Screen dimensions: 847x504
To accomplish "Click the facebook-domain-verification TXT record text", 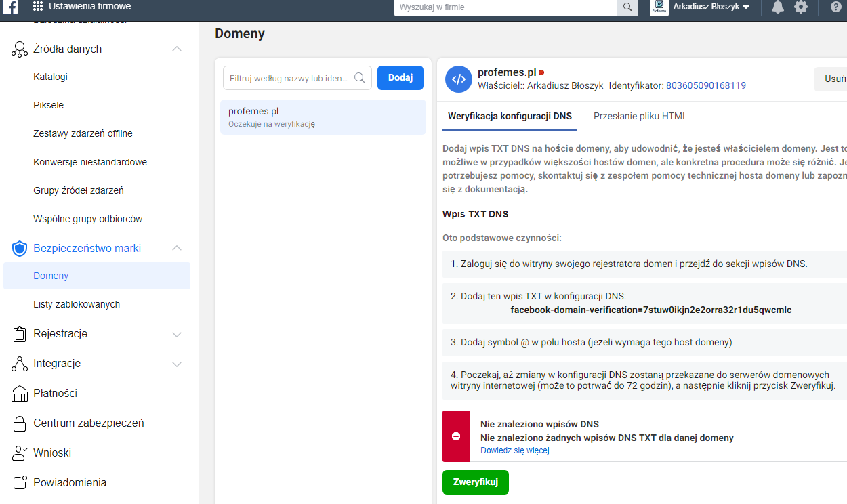I will pyautogui.click(x=651, y=310).
